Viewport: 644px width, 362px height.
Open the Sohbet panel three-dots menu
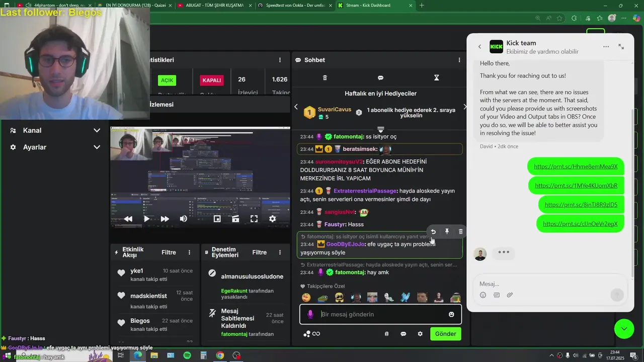(459, 60)
